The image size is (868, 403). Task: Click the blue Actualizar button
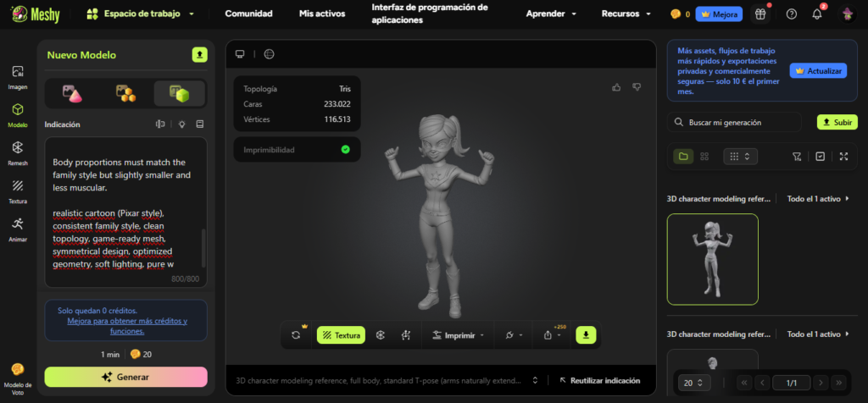pos(818,71)
